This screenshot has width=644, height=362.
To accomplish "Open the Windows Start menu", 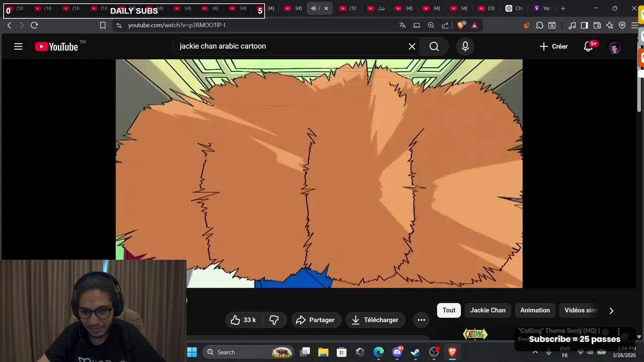I will 192,352.
